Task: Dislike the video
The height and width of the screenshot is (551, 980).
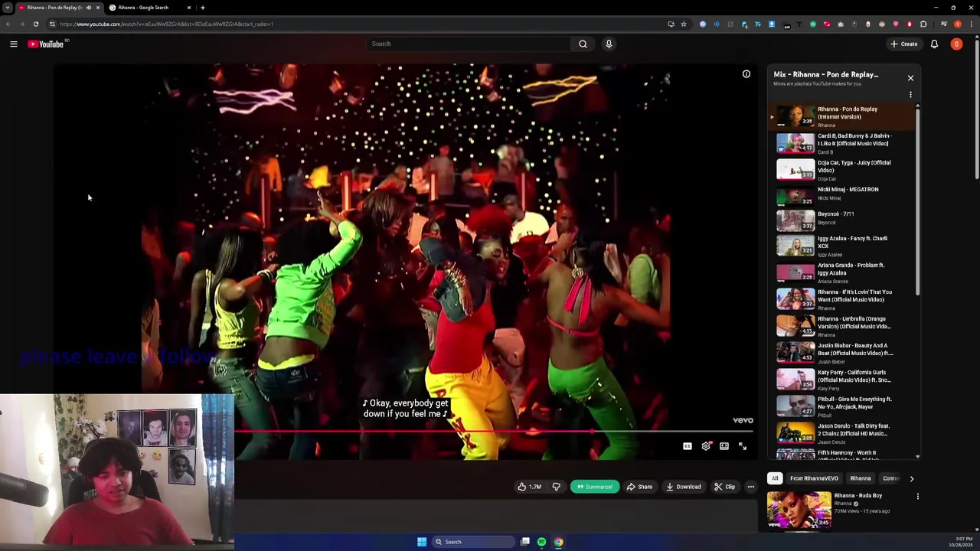Action: 556,487
